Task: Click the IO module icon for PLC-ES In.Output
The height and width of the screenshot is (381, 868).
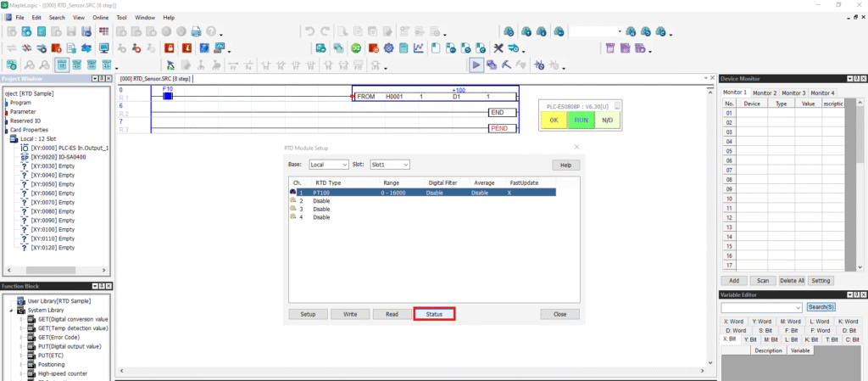Action: (25, 148)
